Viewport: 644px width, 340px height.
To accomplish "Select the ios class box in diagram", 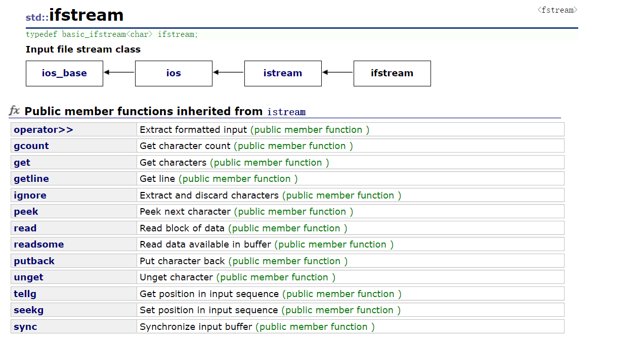I will coord(174,73).
